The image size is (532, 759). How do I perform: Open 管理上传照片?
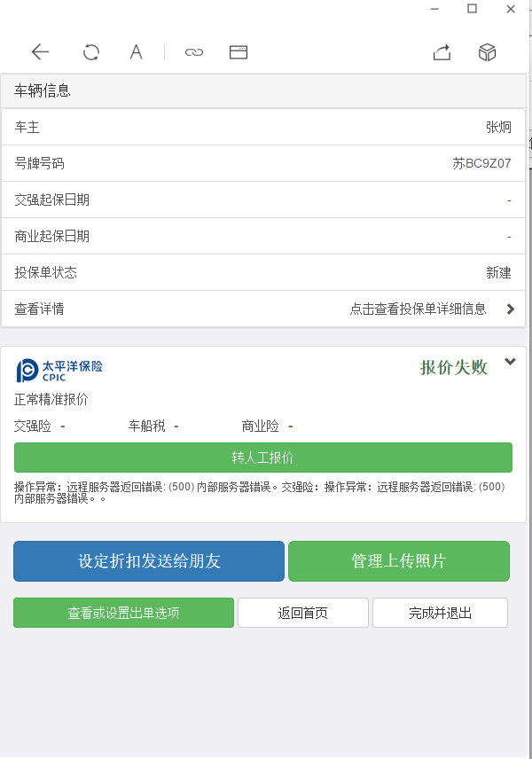(399, 561)
